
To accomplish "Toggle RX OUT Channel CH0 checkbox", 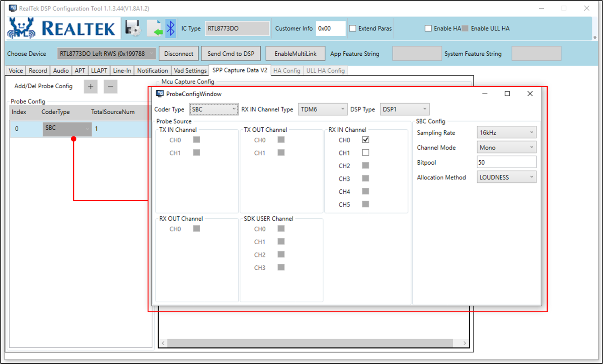I will point(197,228).
